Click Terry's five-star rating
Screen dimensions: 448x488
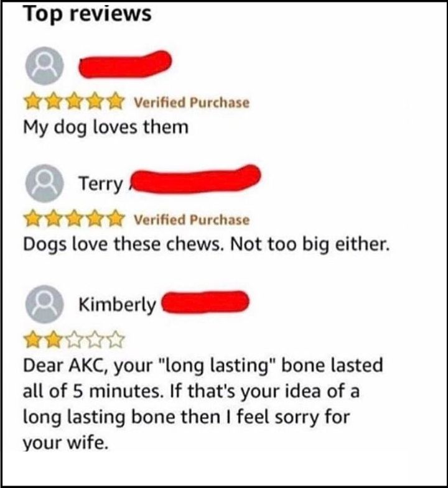tap(74, 219)
